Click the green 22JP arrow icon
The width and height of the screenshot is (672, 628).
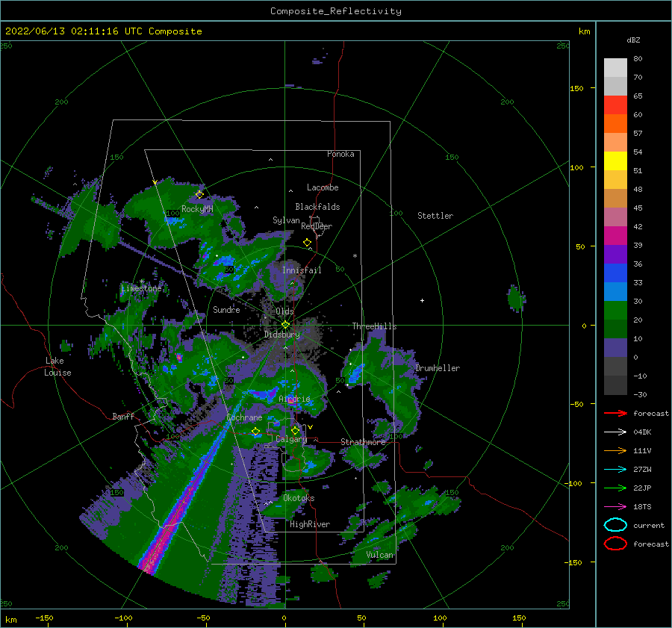[615, 488]
